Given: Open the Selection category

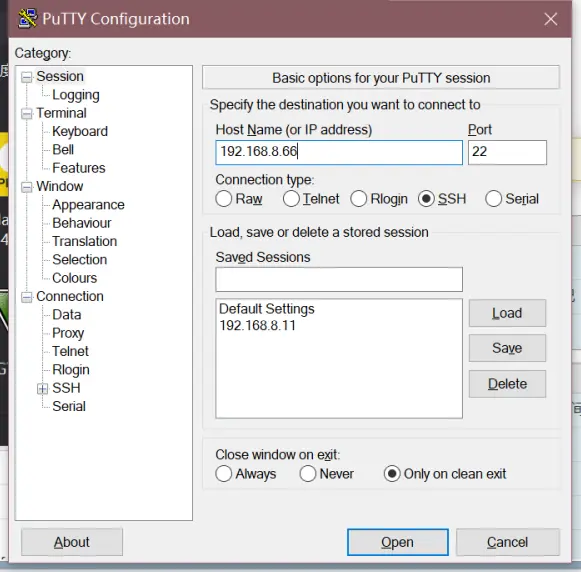Looking at the screenshot, I should click(x=80, y=260).
